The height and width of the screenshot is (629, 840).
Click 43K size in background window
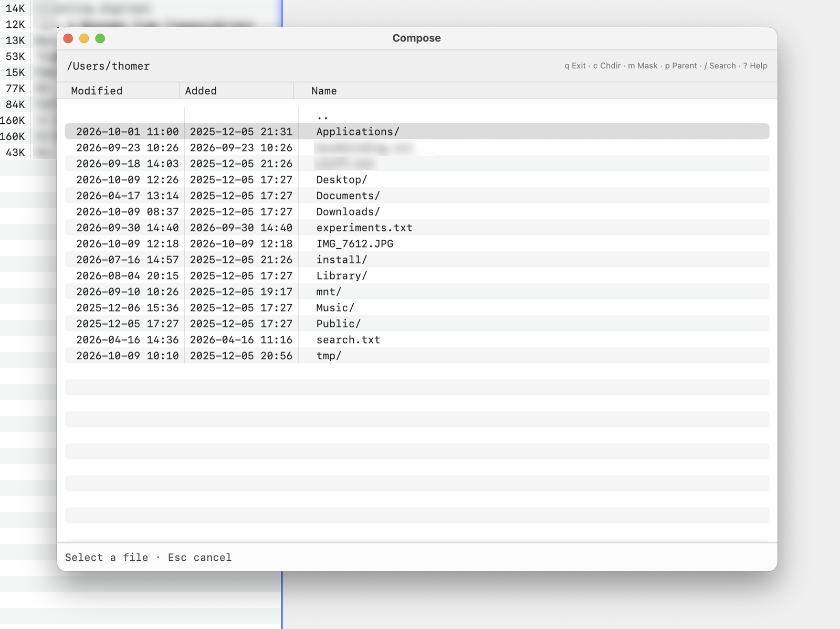pyautogui.click(x=15, y=153)
